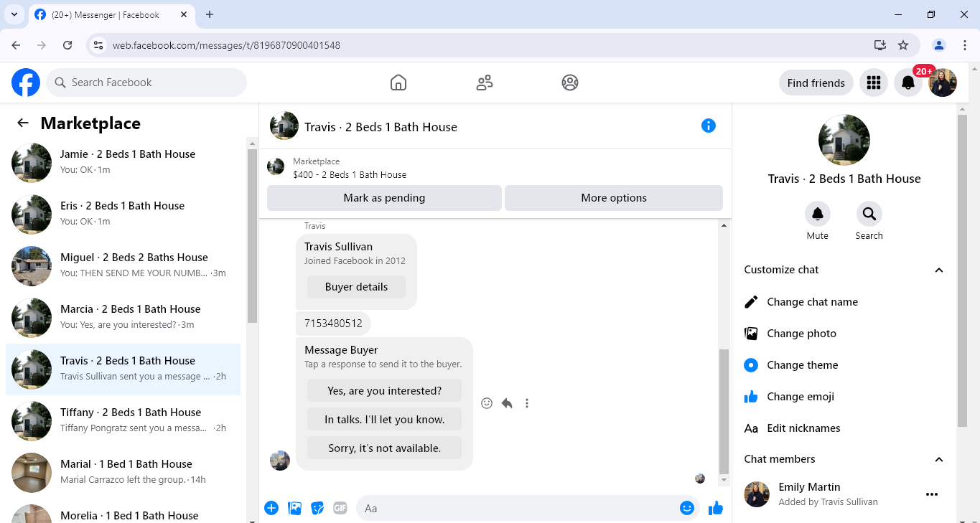The height and width of the screenshot is (523, 980).
Task: Open Tiffany 2 Beds 1 Bath House chat
Action: 123,420
